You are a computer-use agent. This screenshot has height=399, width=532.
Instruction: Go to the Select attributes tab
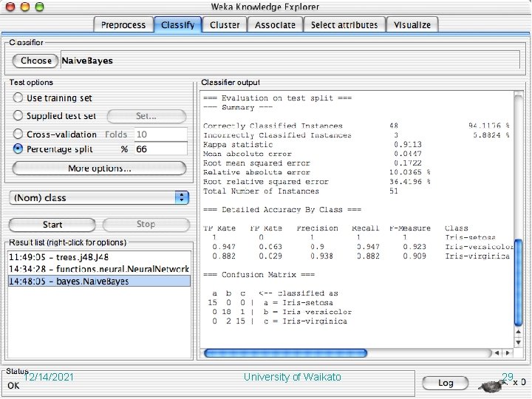point(344,25)
